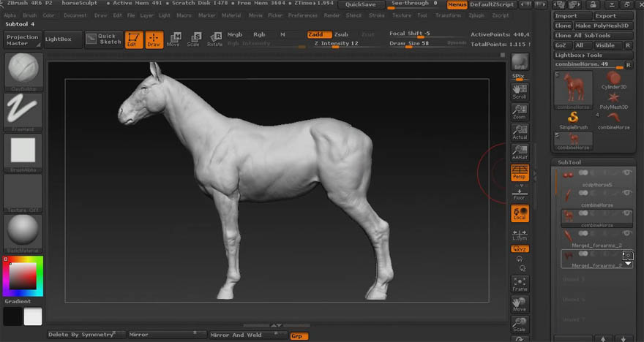Open the Texture Off slot

coord(23,193)
